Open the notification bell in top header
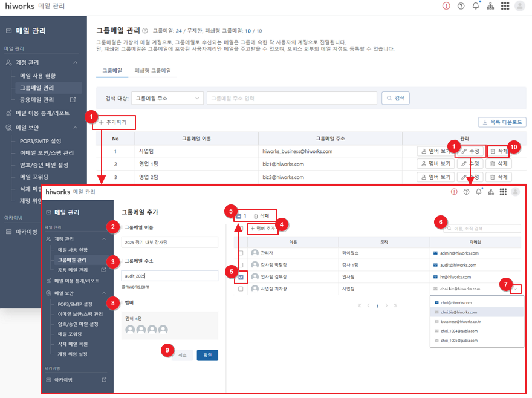This screenshot has width=532, height=398. 476,6
